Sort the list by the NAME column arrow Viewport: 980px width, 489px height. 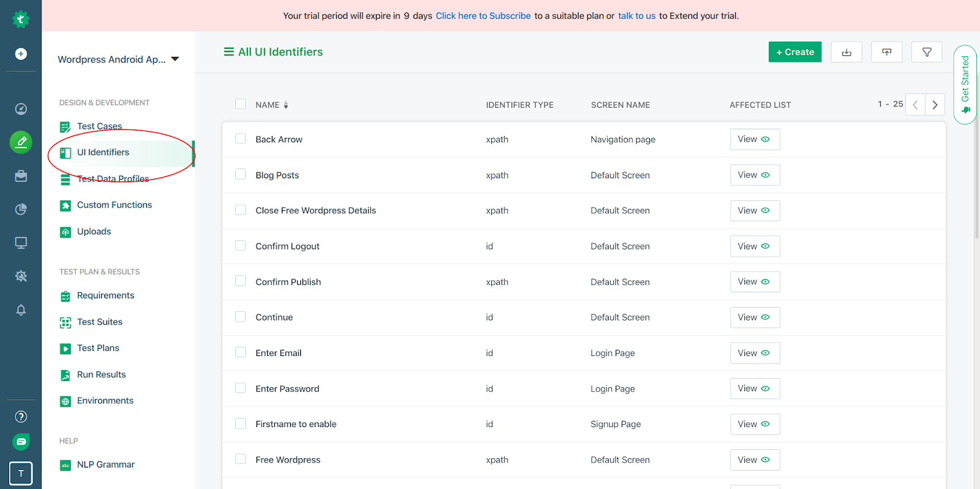[285, 105]
